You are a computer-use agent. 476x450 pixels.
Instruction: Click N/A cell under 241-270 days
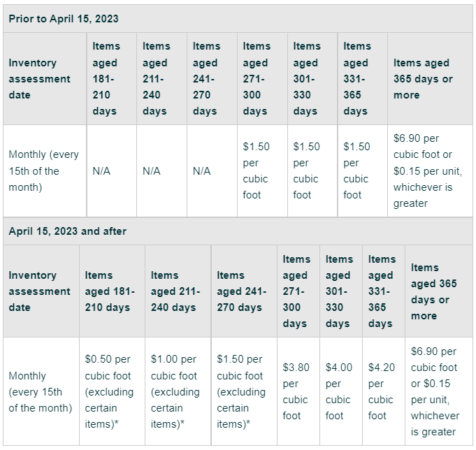(212, 170)
